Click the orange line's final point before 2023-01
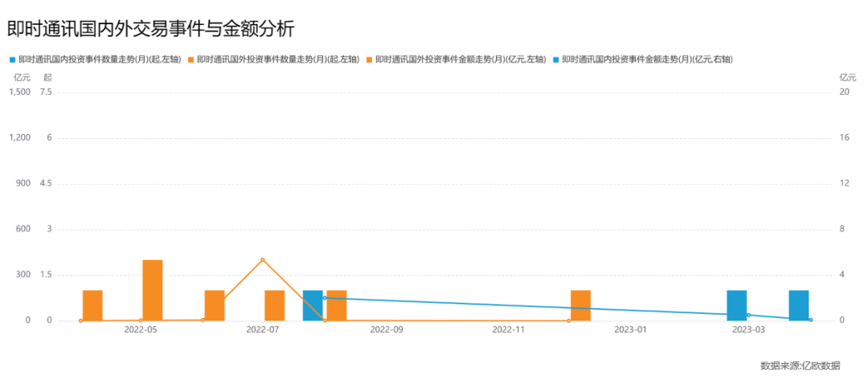This screenshot has width=868, height=383. 568,320
